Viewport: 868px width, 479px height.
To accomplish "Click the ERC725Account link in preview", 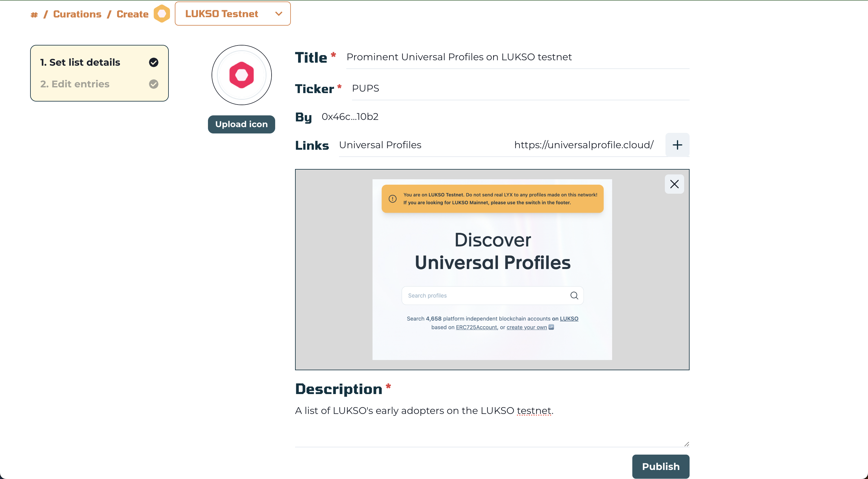I will click(x=476, y=327).
